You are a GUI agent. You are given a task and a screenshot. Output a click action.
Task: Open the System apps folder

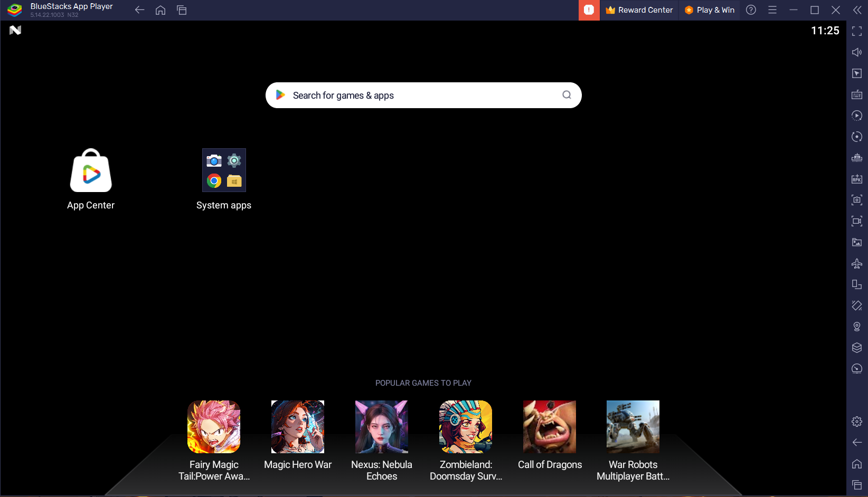pyautogui.click(x=224, y=170)
